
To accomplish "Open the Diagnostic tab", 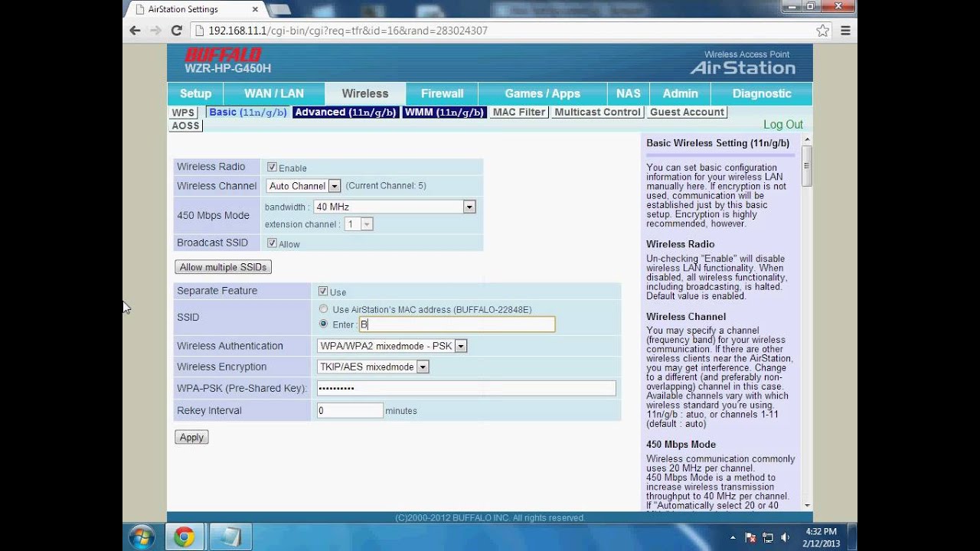I will 762,93.
